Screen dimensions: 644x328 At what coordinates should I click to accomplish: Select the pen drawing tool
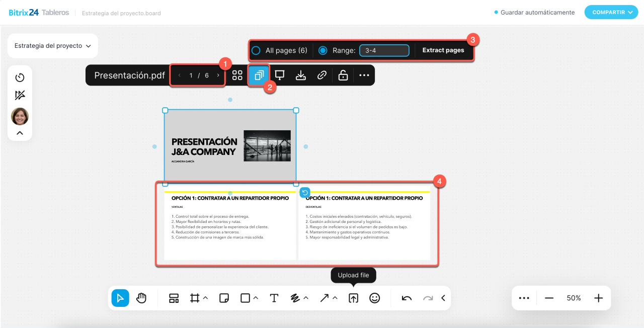click(295, 298)
